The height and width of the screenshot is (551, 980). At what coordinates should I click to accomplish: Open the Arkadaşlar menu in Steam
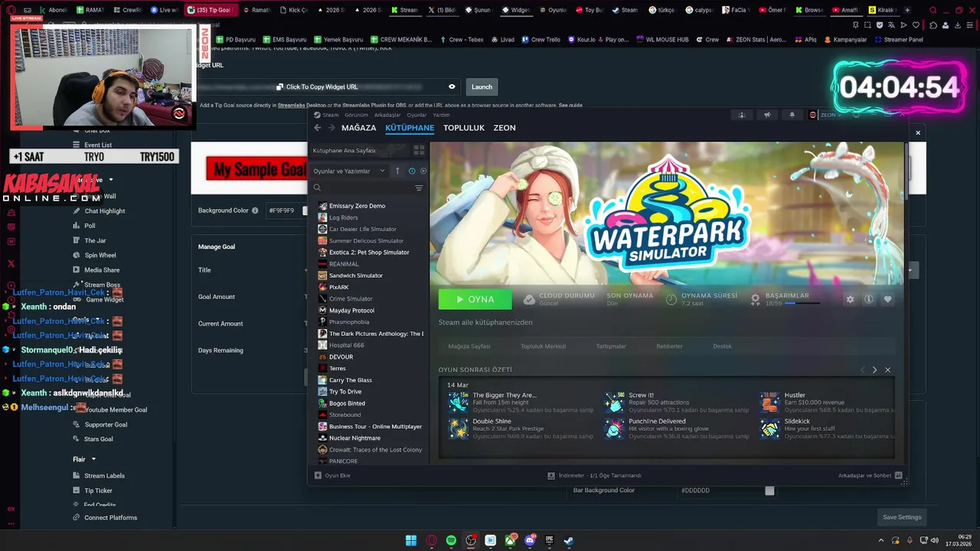(387, 115)
